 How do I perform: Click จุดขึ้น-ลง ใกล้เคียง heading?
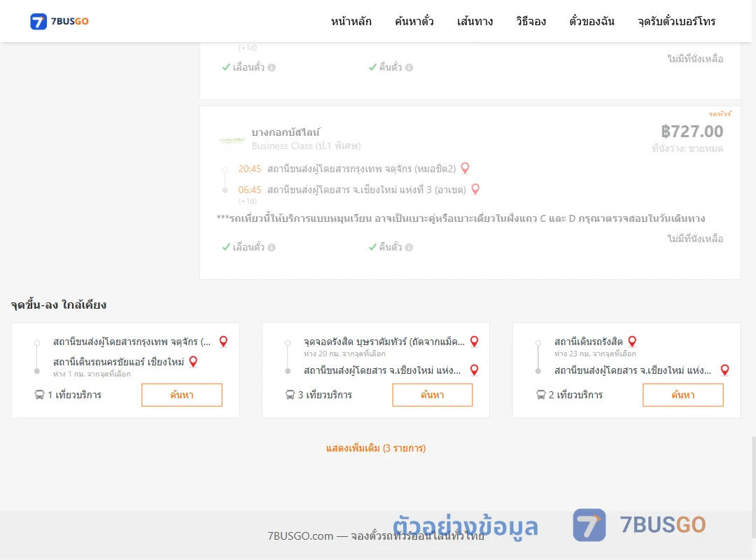(59, 304)
